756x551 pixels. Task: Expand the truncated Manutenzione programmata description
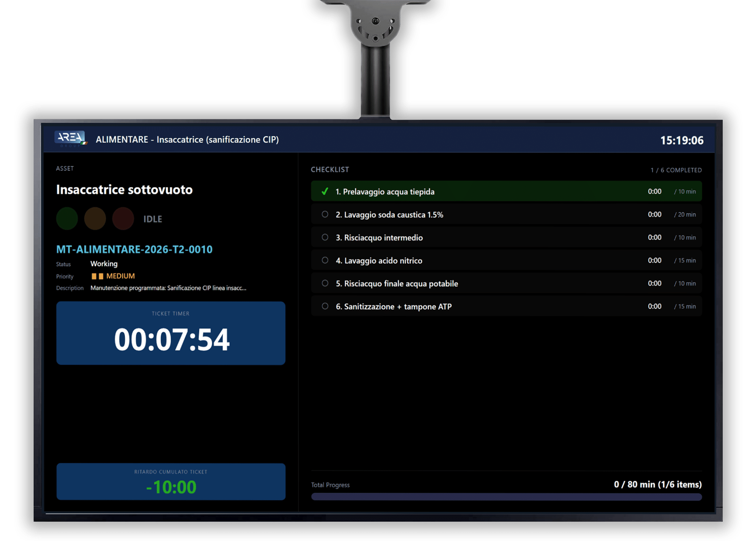pos(168,288)
